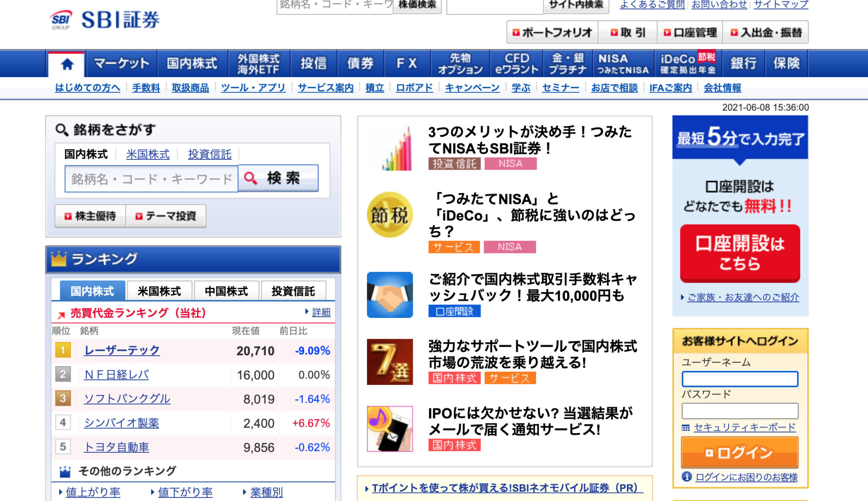Open the 金・銀 プラチナ menu
This screenshot has width=868, height=501.
[x=568, y=64]
